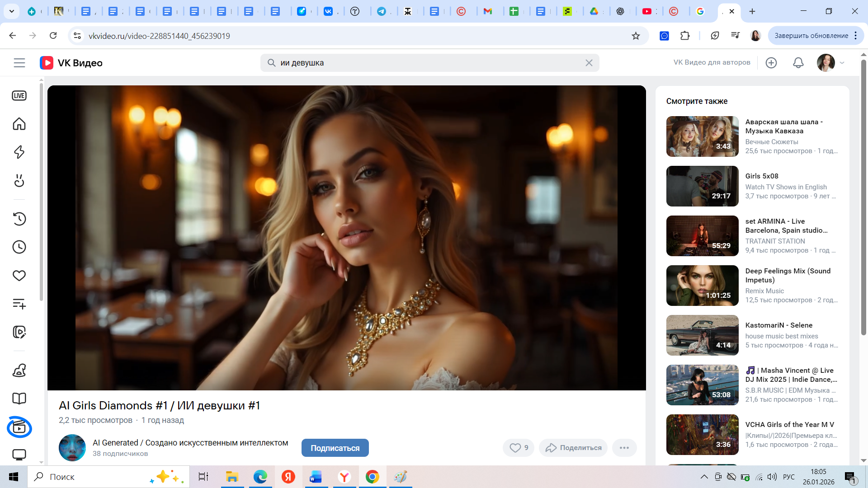This screenshot has height=488, width=868.
Task: Create new content via plus icon
Action: click(771, 63)
